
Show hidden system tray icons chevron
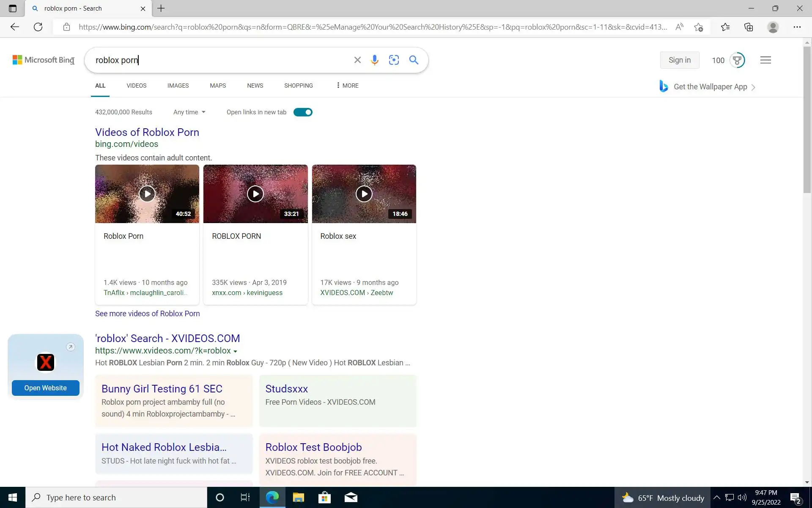(716, 497)
